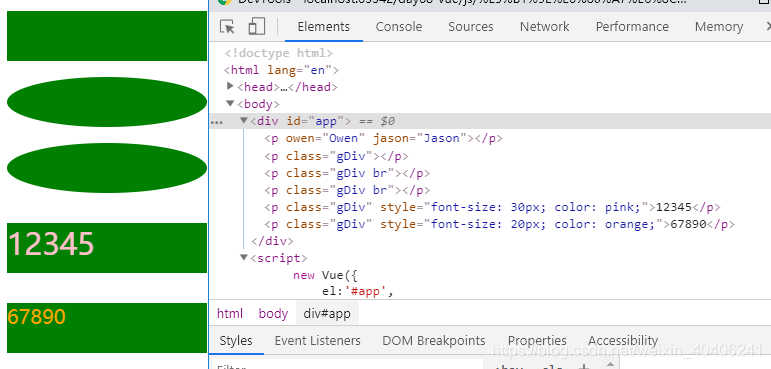Collapse the body node triangle

tap(230, 103)
